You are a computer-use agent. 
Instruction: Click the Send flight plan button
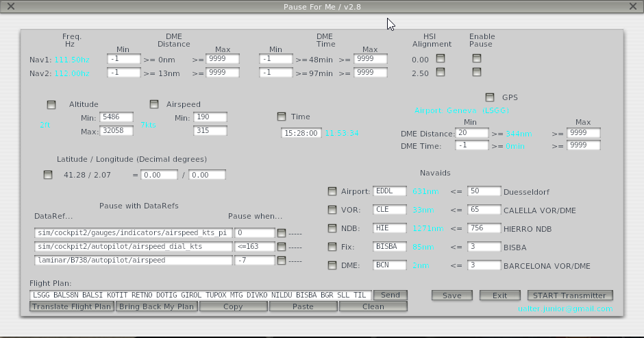[391, 295]
